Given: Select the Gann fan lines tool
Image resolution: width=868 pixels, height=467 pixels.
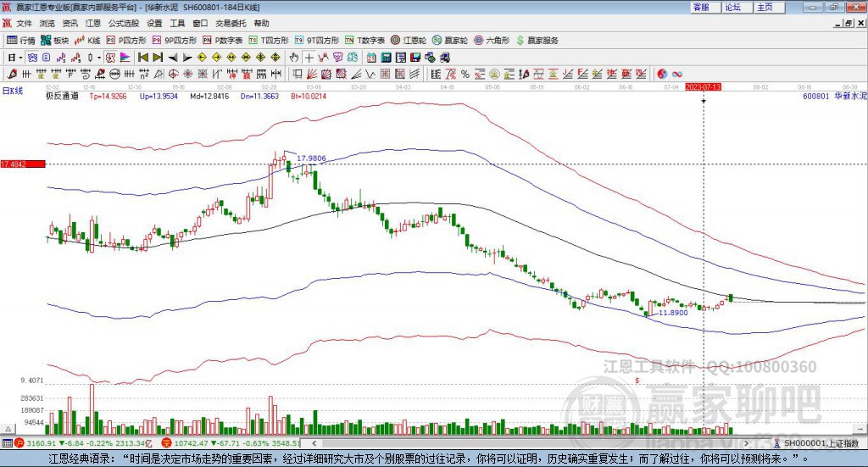Looking at the screenshot, I should click(x=311, y=74).
